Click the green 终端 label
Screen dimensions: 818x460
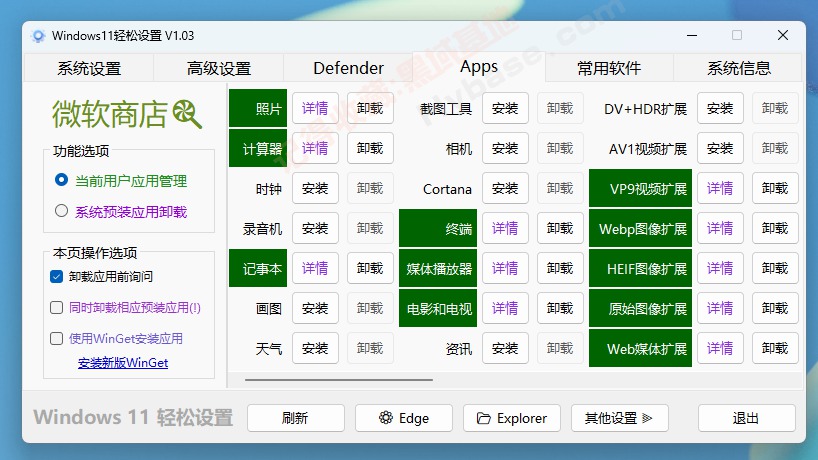tap(438, 228)
